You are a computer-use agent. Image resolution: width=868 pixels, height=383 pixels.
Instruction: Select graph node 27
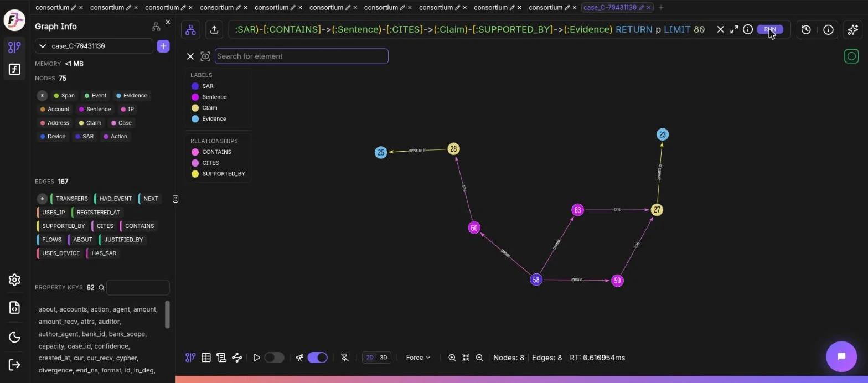click(657, 210)
